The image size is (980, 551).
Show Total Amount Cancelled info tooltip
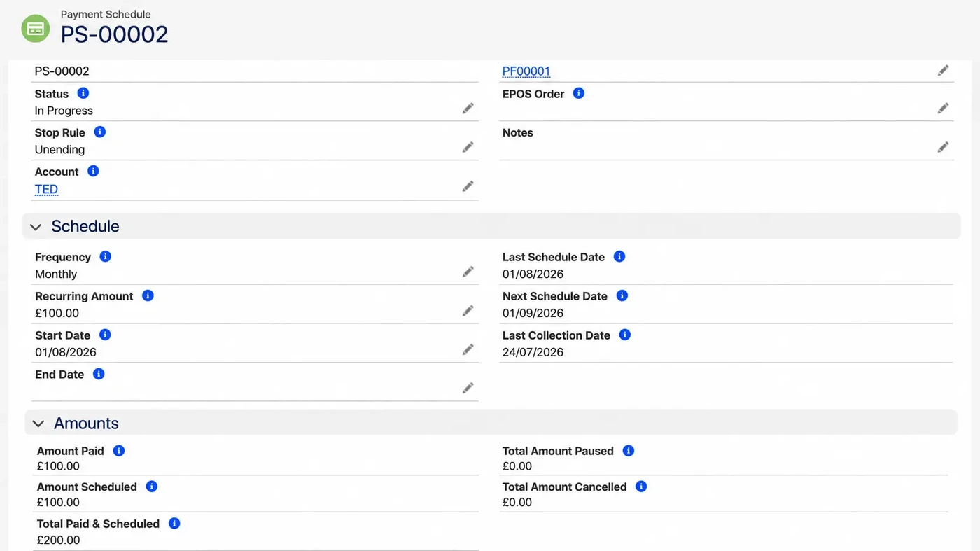tap(640, 487)
